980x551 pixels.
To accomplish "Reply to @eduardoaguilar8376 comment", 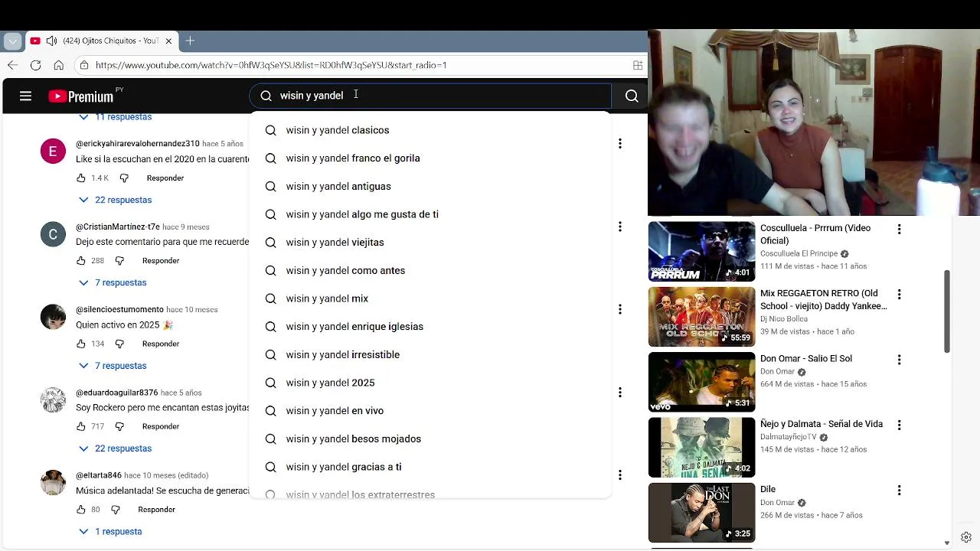I will [x=161, y=426].
